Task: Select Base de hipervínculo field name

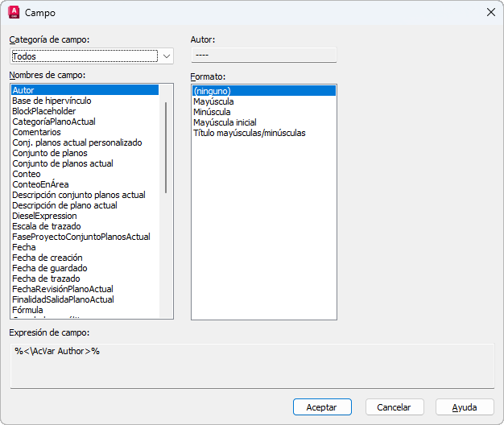Action: pos(52,101)
